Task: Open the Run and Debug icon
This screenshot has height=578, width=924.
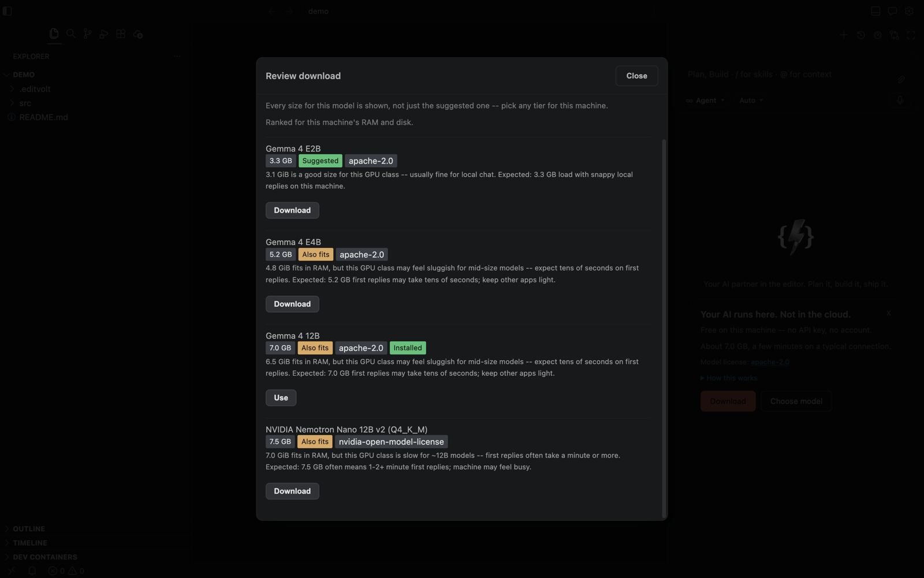Action: [x=104, y=34]
